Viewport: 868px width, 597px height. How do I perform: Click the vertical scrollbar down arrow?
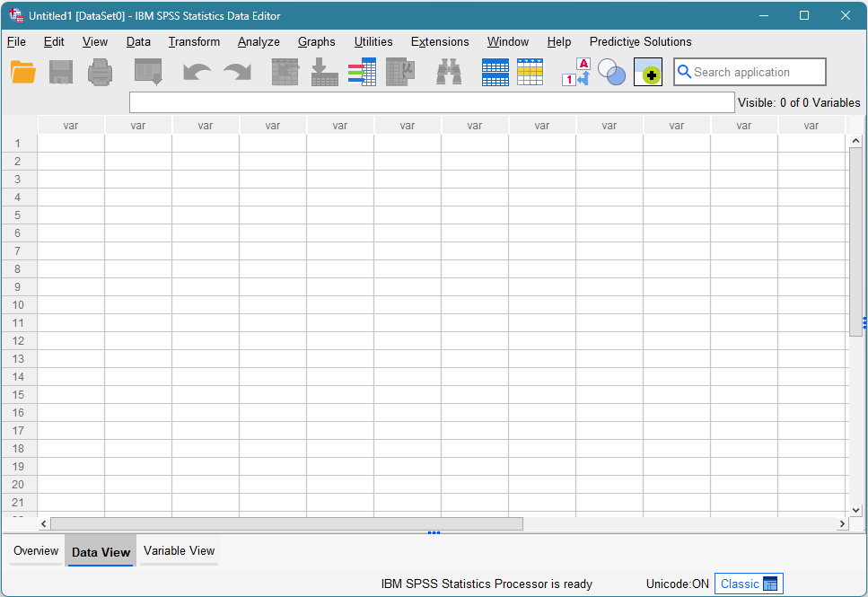[855, 510]
